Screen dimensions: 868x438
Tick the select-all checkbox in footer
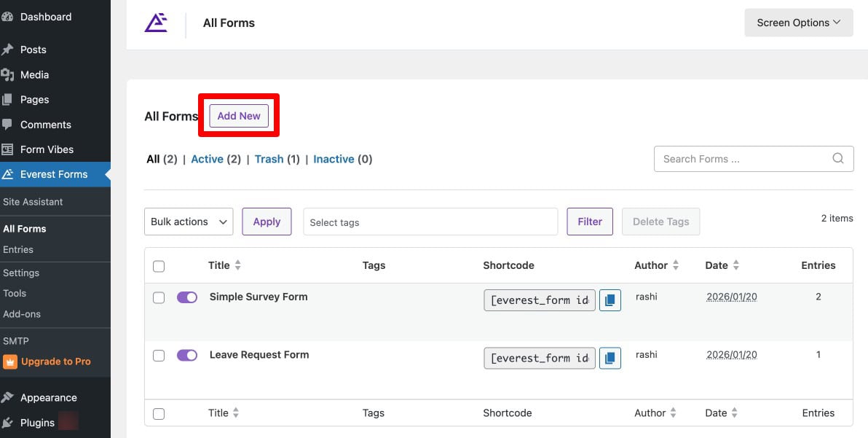coord(159,414)
